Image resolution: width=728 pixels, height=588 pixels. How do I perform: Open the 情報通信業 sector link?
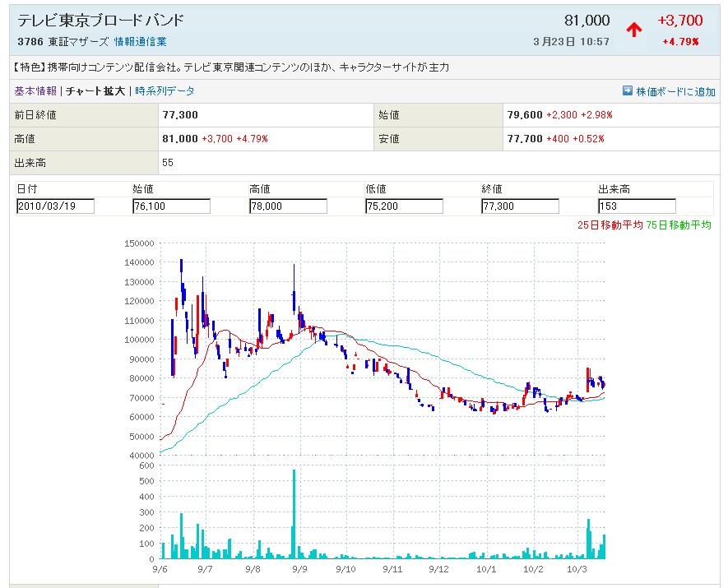tap(140, 42)
